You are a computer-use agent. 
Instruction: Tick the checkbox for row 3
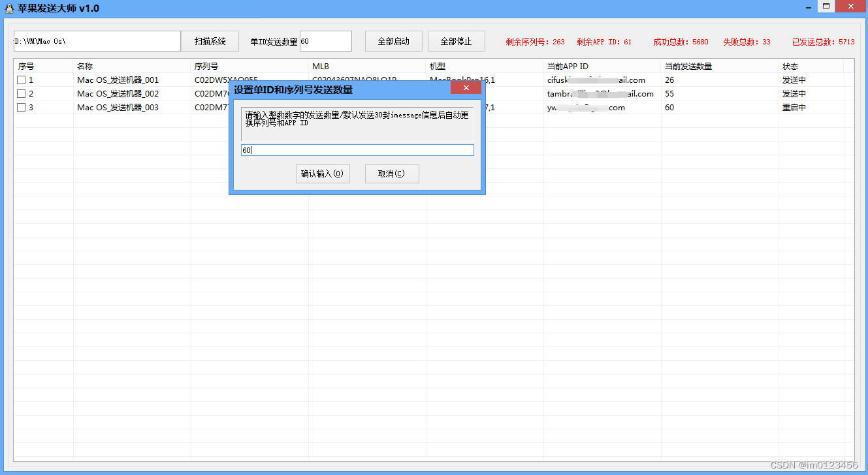[21, 107]
